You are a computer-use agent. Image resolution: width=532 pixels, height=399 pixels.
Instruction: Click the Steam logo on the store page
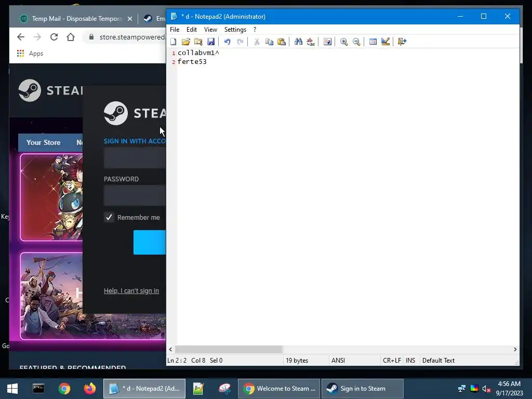click(50, 90)
